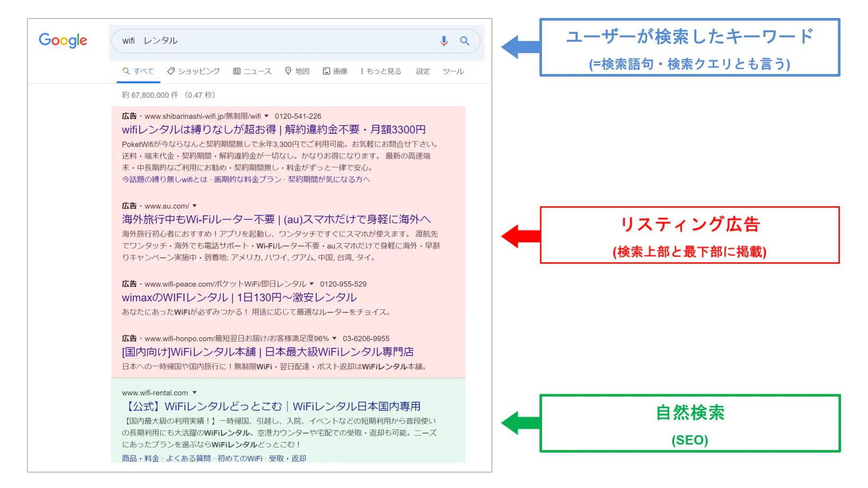Open the ad wimaxのWIFIレンタル 1日130円
The image size is (868, 488).
[x=239, y=298]
